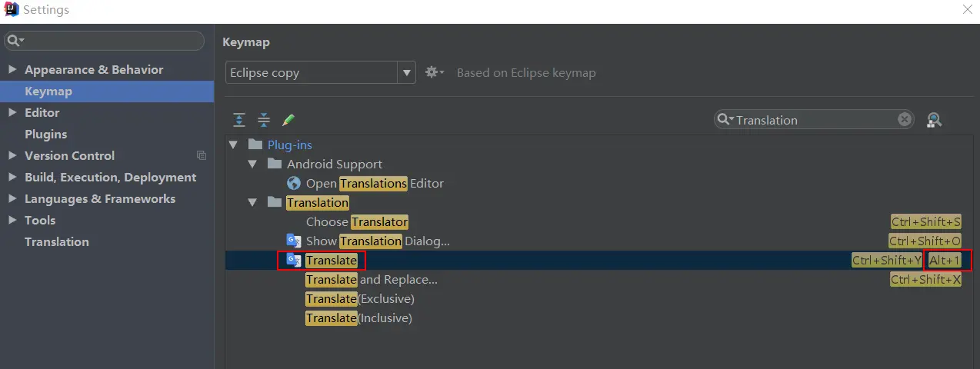Click the Collapse All toolbar icon
This screenshot has width=980, height=369.
[264, 120]
